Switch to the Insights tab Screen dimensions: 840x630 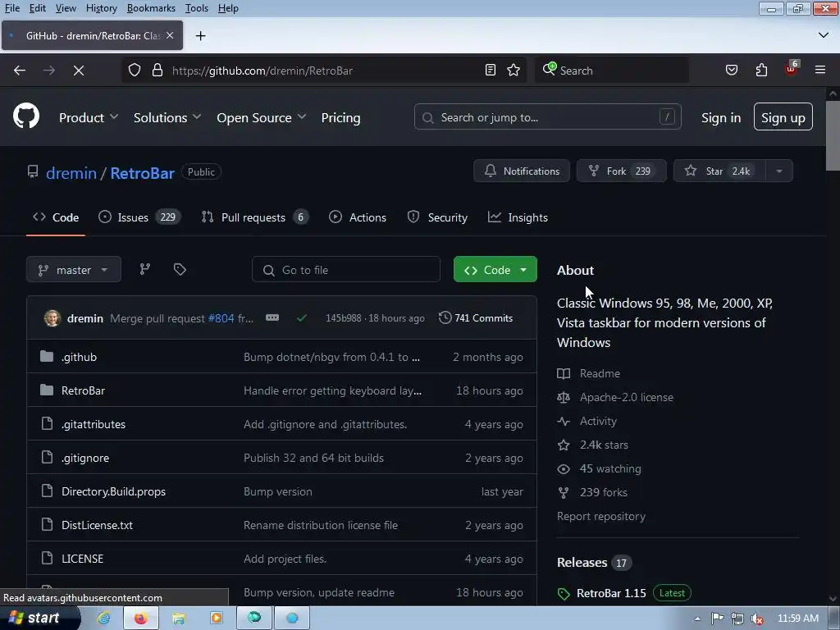pyautogui.click(x=518, y=217)
